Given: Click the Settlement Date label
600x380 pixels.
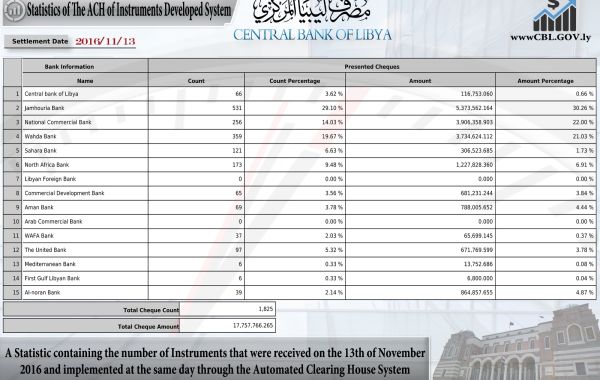Looking at the screenshot, I should pyautogui.click(x=40, y=41).
